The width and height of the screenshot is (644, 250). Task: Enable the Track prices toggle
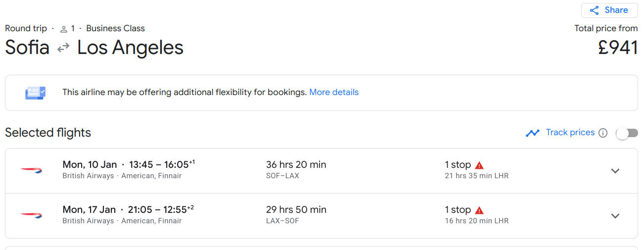pyautogui.click(x=627, y=133)
